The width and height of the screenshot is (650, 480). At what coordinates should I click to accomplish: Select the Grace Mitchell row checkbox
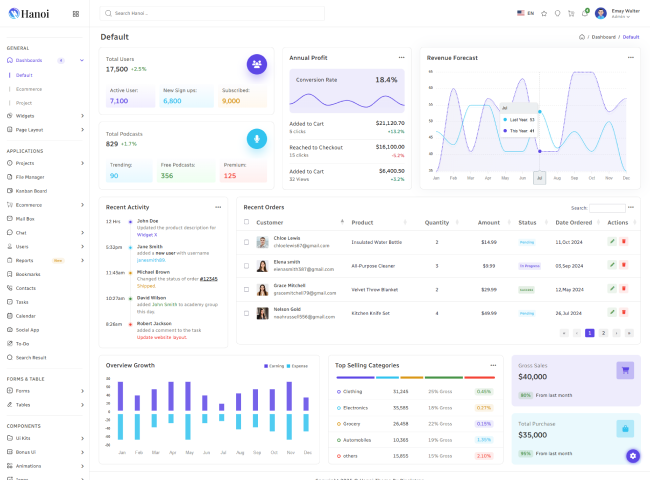tap(247, 289)
